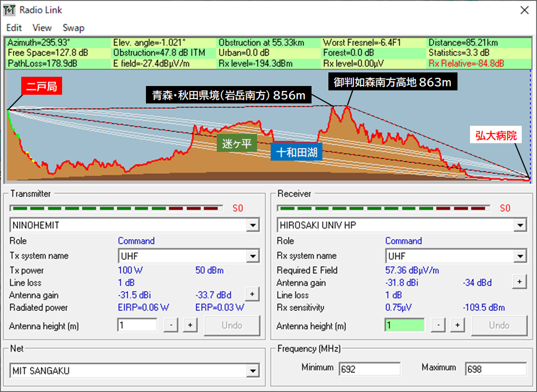Click the transmitter signal strength meter
This screenshot has width=537, height=392.
coord(117,208)
